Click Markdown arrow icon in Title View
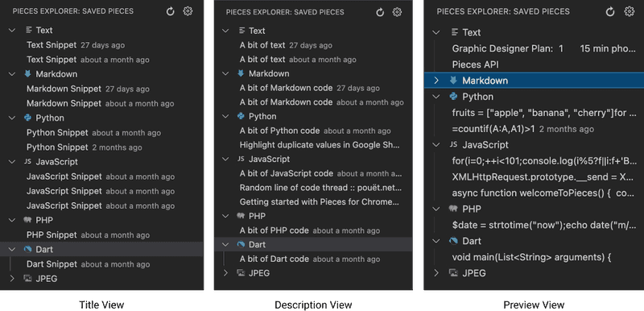Image resolution: width=644 pixels, height=311 pixels. coord(28,74)
